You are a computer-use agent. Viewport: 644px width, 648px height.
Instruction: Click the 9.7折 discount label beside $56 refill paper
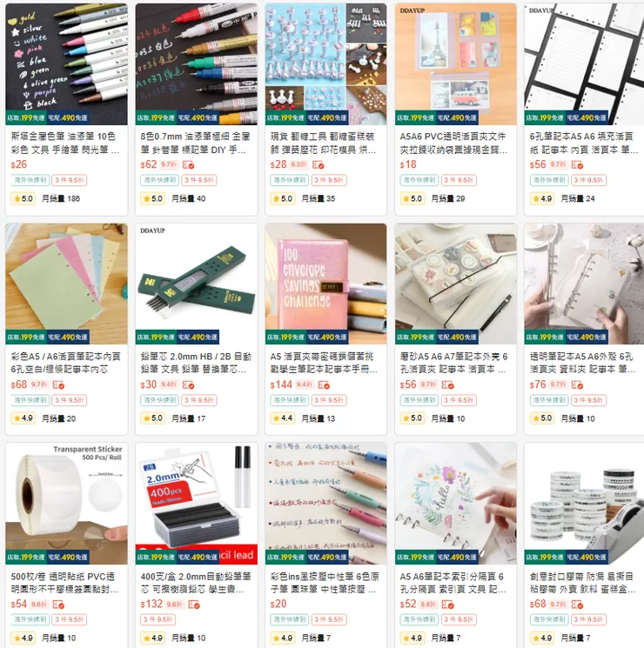[558, 164]
